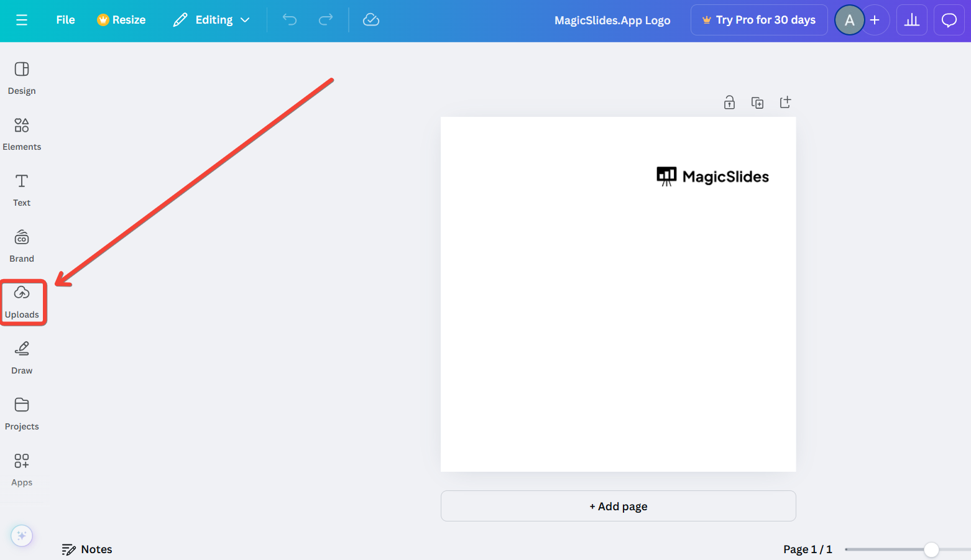The width and height of the screenshot is (971, 560).
Task: Add a new page via top icon
Action: (x=785, y=102)
